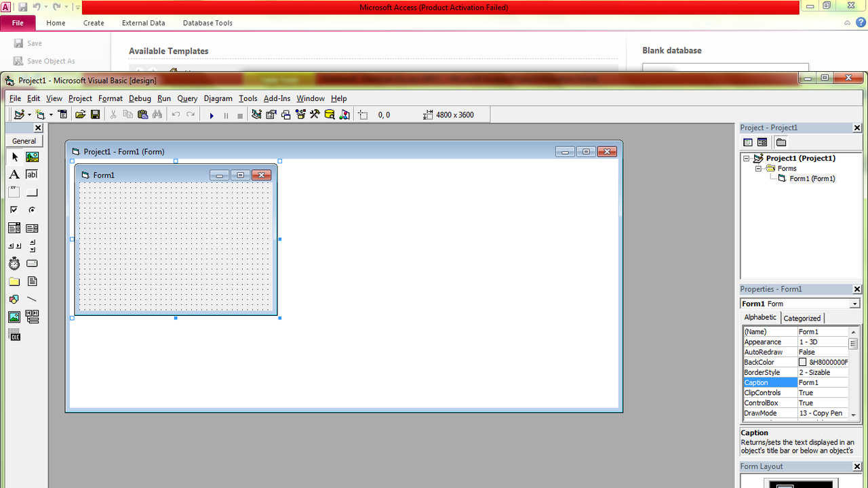Pick the ListBox control tool

32,228
